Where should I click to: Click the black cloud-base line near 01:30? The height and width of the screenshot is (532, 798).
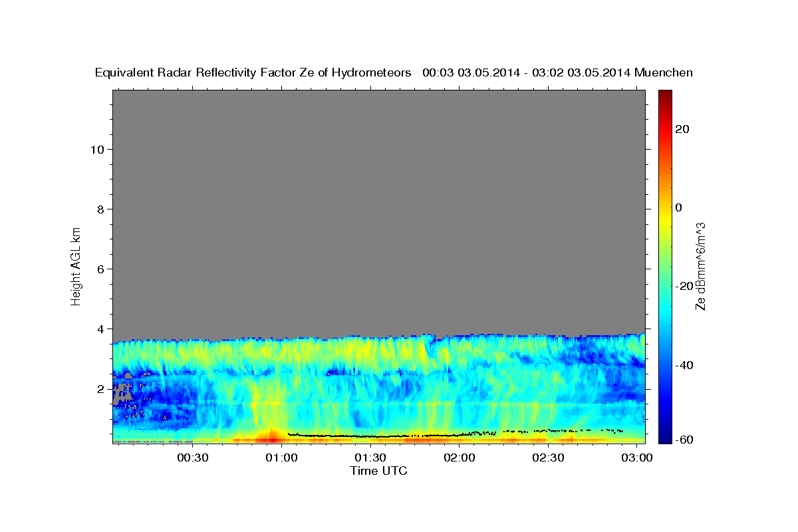tap(370, 436)
